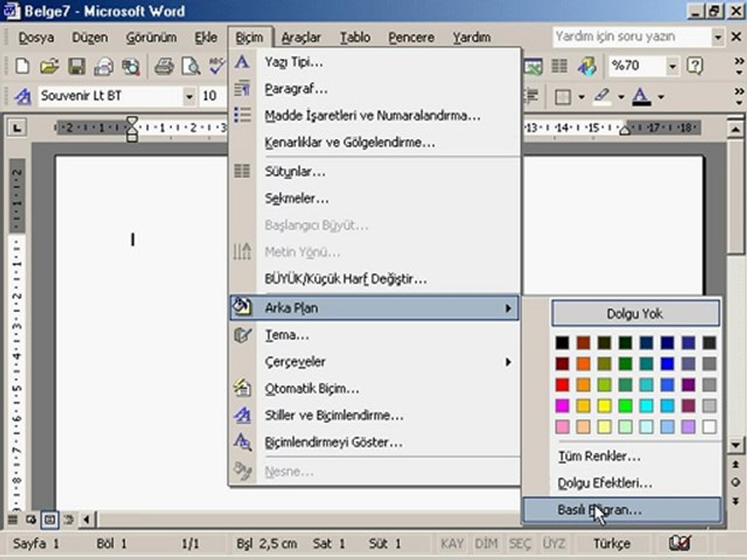Open the help search box dropdown arrow
The height and width of the screenshot is (560, 747).
(x=717, y=37)
